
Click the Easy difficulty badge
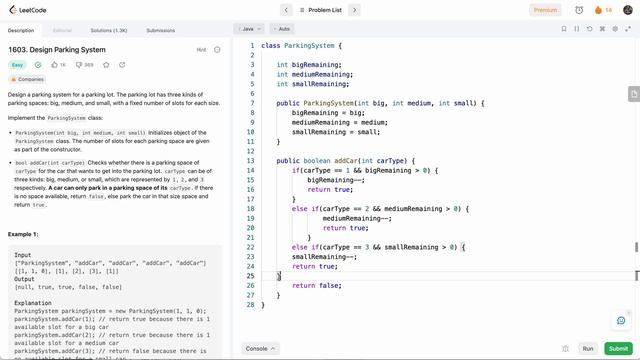pyautogui.click(x=17, y=65)
